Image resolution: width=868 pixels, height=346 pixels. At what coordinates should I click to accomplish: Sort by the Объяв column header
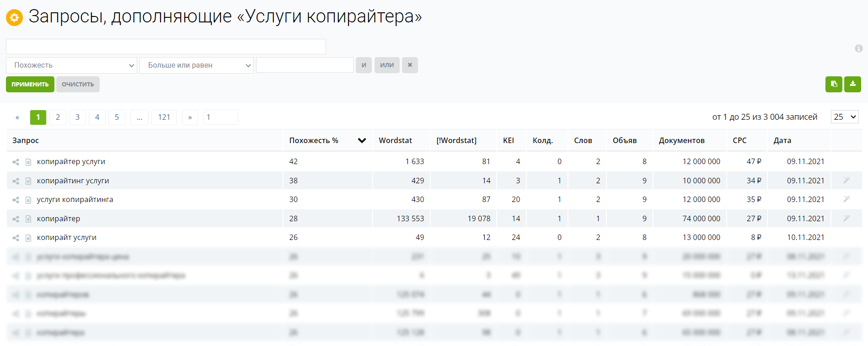(x=625, y=140)
